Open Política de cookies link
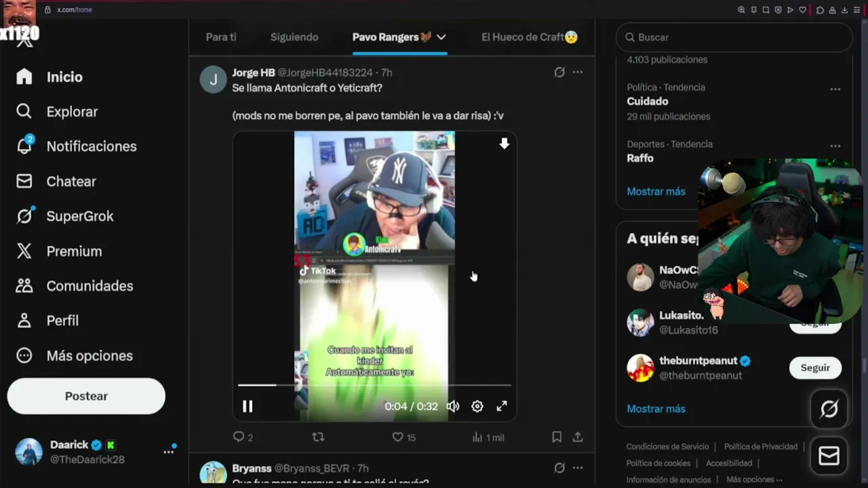 [658, 463]
